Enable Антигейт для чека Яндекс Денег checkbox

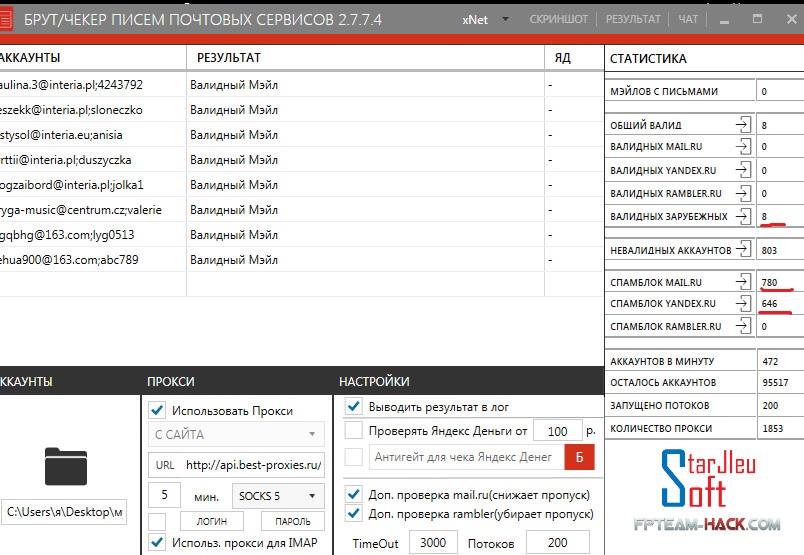tap(353, 457)
